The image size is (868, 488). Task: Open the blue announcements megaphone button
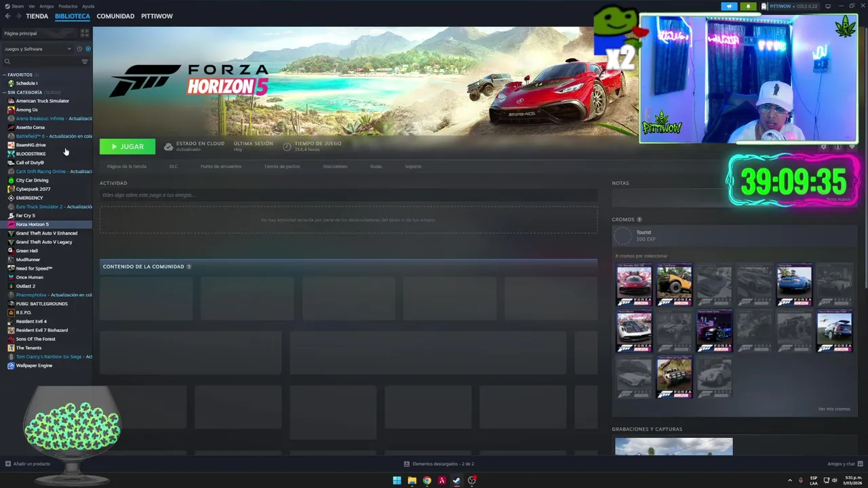coord(730,6)
